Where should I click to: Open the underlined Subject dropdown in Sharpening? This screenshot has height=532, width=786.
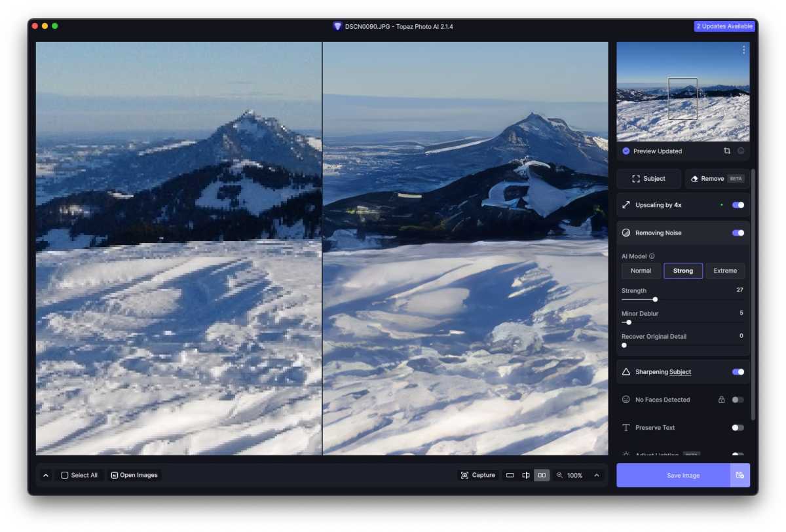pyautogui.click(x=680, y=372)
